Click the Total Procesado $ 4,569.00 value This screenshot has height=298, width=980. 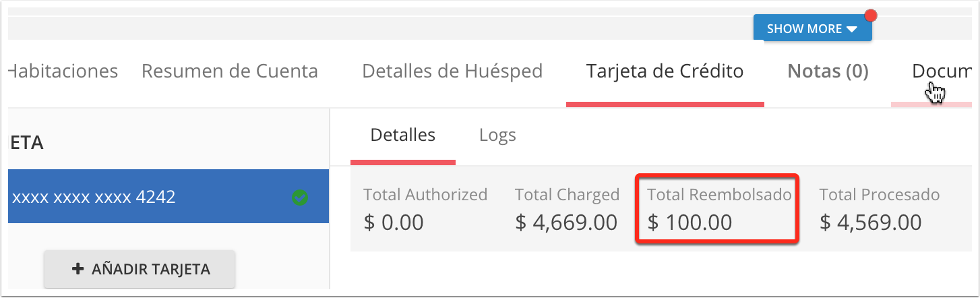pyautogui.click(x=870, y=222)
